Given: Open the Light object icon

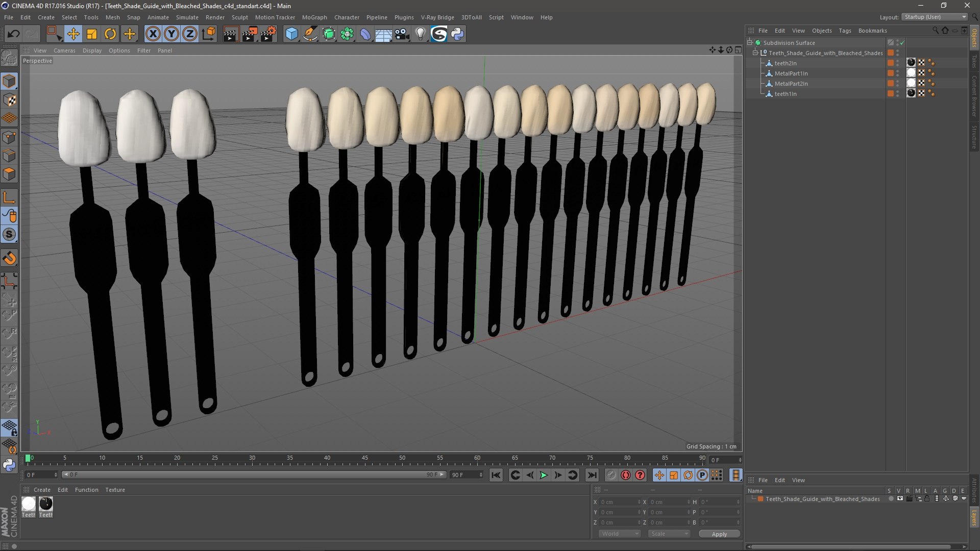Looking at the screenshot, I should pos(420,34).
